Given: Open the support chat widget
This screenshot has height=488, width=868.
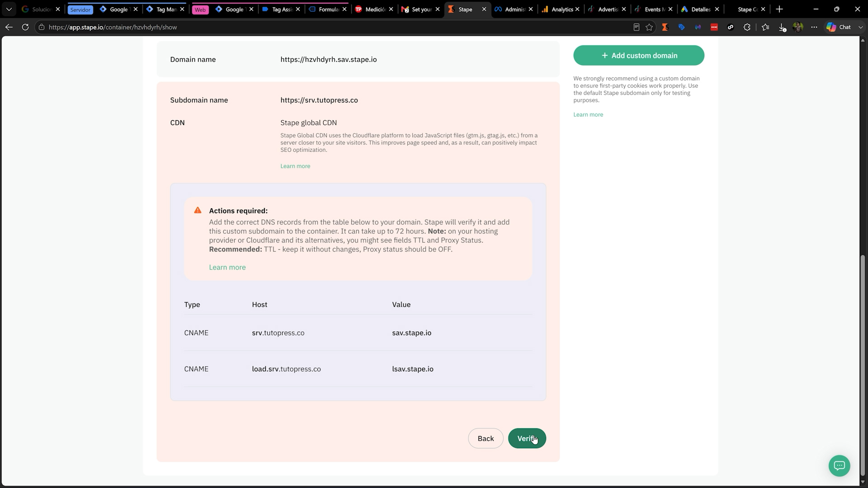Looking at the screenshot, I should [x=840, y=465].
